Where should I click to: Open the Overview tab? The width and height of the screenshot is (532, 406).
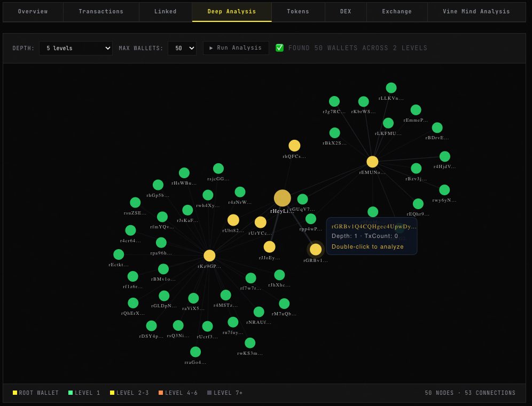(33, 12)
